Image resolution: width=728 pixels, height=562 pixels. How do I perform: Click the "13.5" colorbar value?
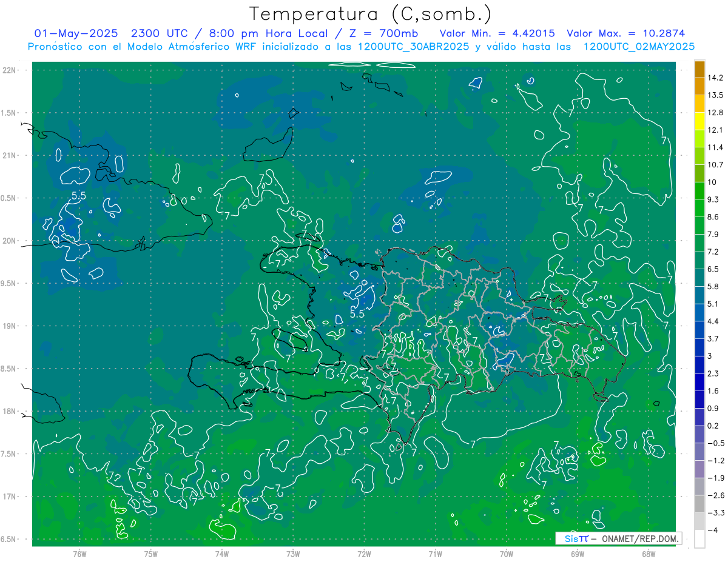[715, 96]
